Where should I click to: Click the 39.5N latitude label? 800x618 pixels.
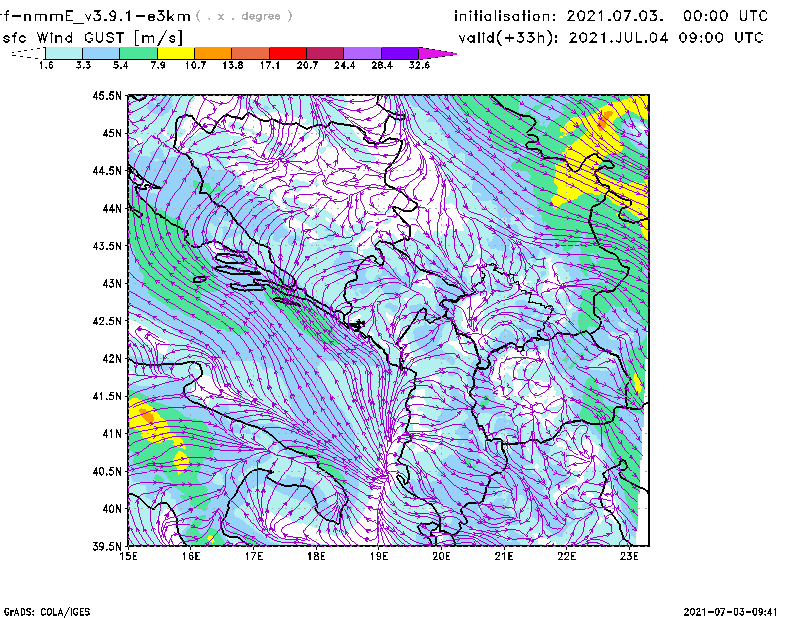tap(107, 547)
